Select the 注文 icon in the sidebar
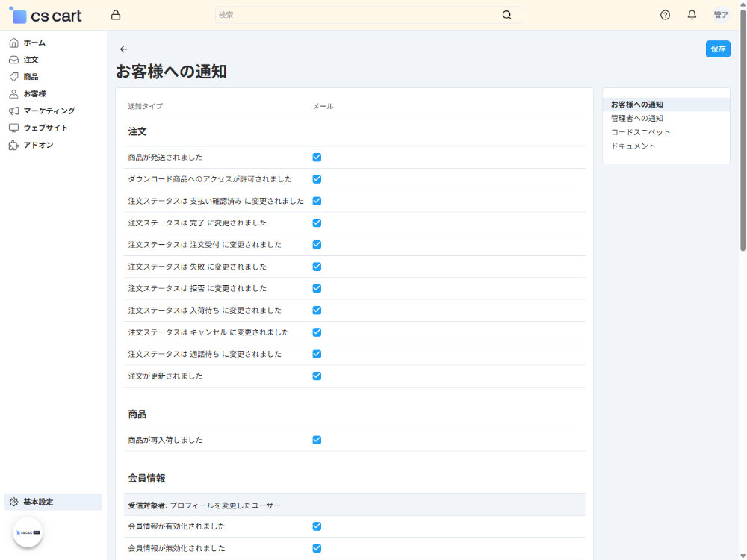The height and width of the screenshot is (560, 747). [13, 60]
